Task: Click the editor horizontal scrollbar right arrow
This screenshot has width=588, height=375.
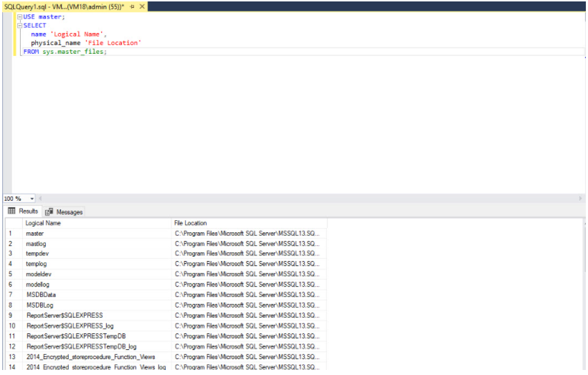Action: (581, 199)
